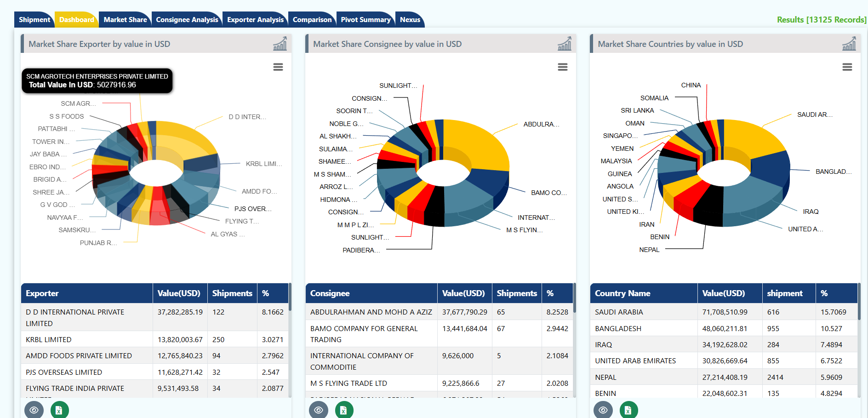Viewport: 868px width, 418px height.
Task: Export Countries table to Excel
Action: [x=628, y=410]
